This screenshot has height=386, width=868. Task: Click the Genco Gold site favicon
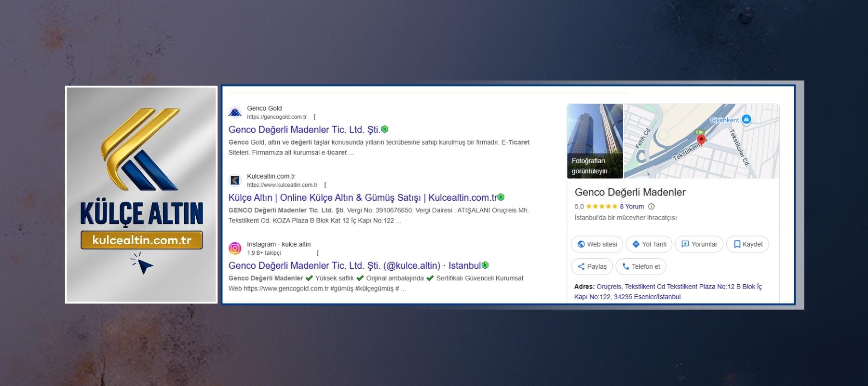[235, 112]
